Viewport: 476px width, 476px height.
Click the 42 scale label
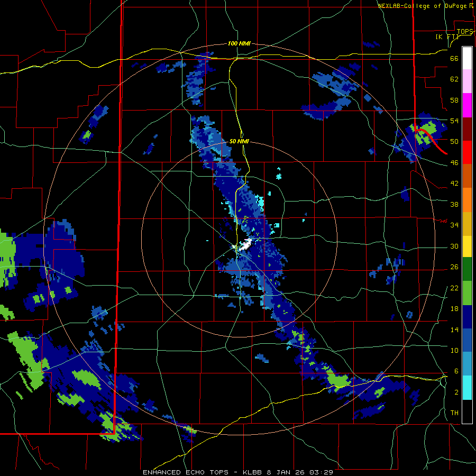(x=454, y=184)
